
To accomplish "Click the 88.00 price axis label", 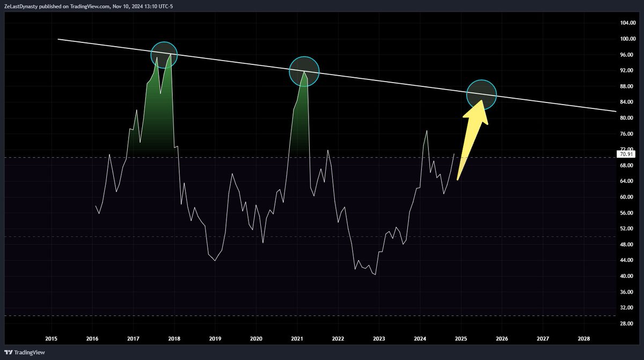I will point(627,86).
